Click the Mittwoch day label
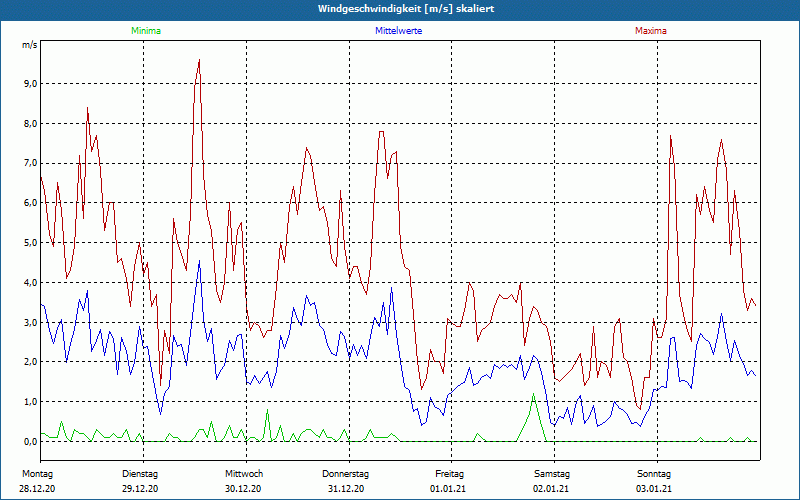Viewport: 800px width, 500px height. click(244, 473)
